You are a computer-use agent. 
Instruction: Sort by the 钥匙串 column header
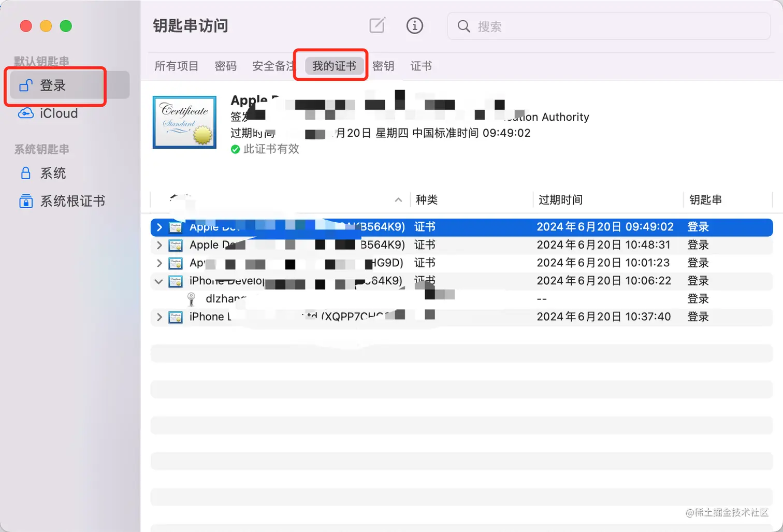click(x=705, y=199)
